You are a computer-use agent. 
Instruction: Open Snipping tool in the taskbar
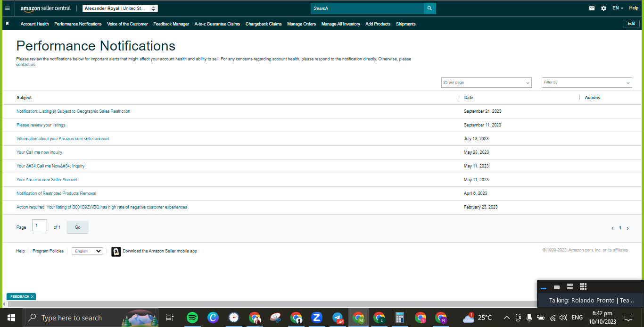coord(275,318)
